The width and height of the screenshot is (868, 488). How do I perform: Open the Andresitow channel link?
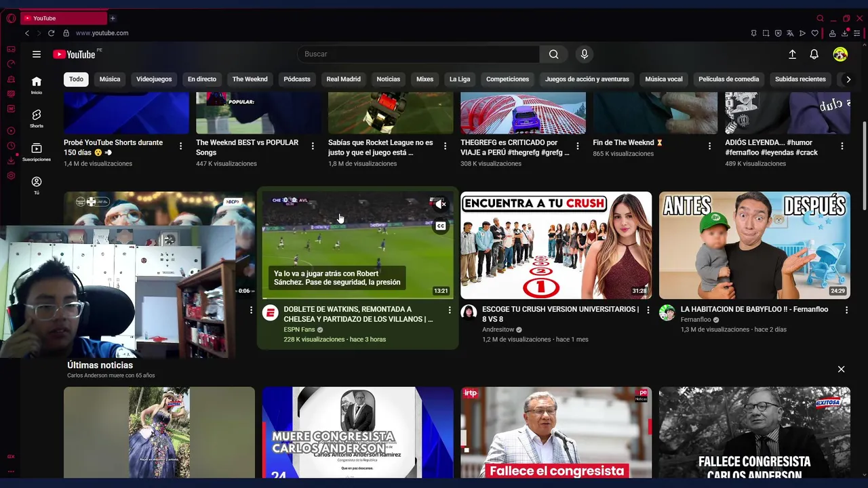coord(498,329)
